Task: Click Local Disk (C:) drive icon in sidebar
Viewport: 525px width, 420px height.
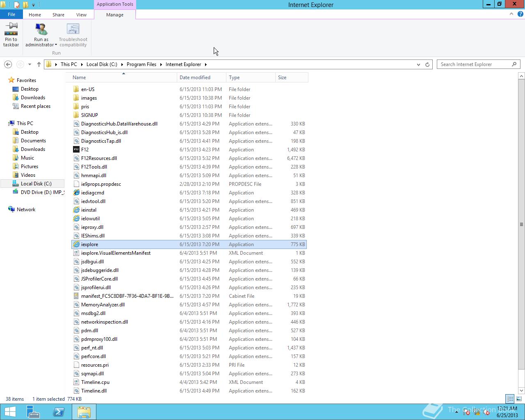Action: [x=16, y=184]
